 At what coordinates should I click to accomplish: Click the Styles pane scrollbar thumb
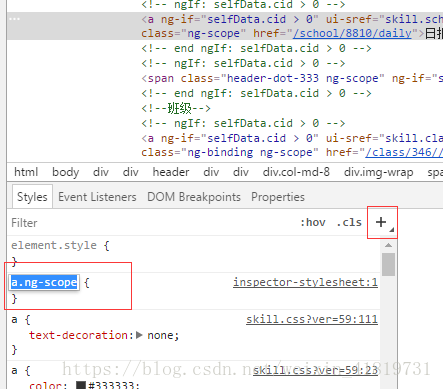pyautogui.click(x=388, y=264)
